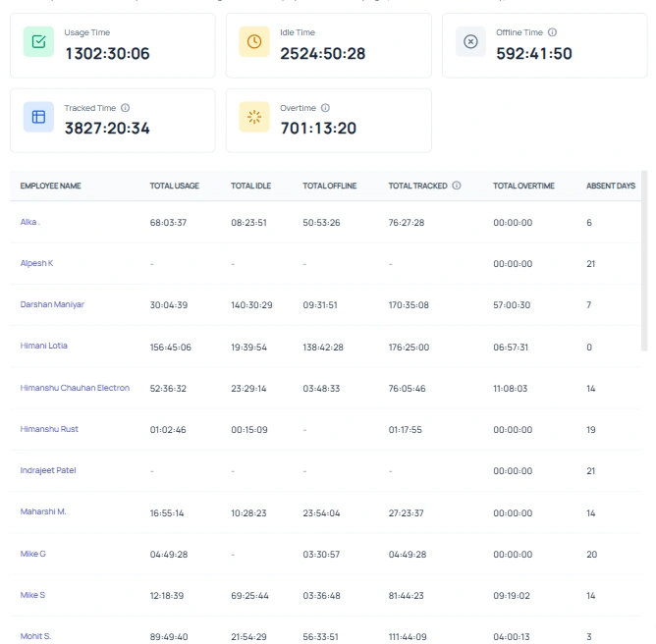Viewport: 656px width, 644px height.
Task: Click the Total Overtime column header
Action: [x=523, y=186]
